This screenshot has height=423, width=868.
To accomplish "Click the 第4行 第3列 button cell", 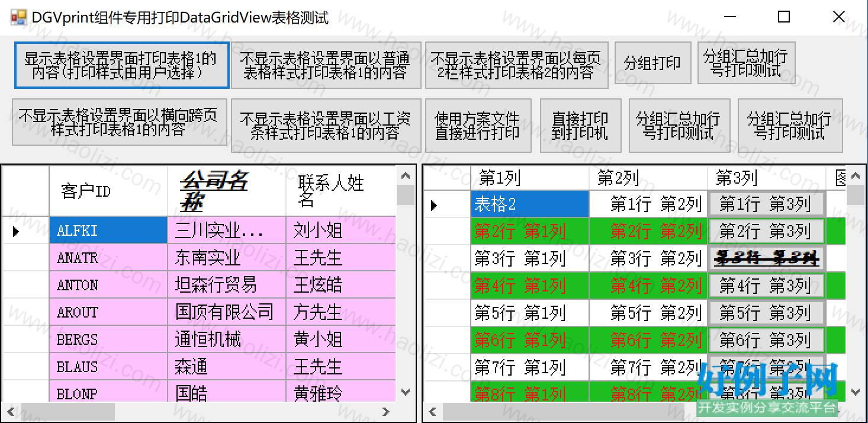I will [x=767, y=286].
